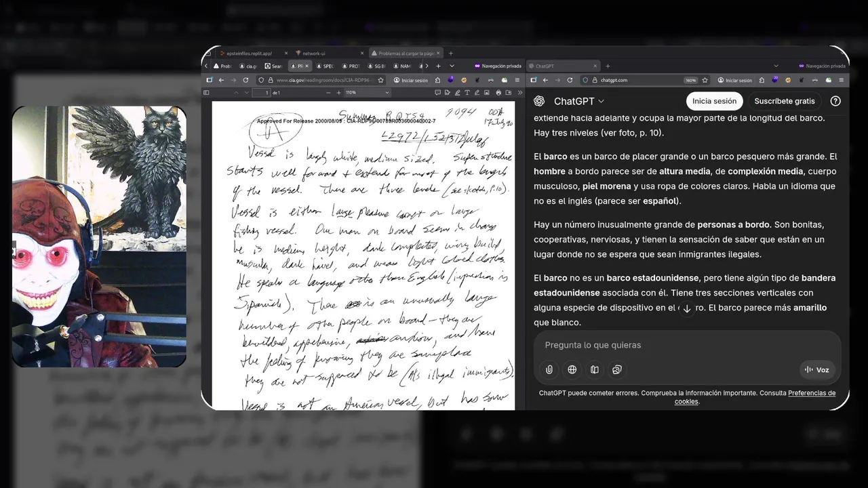Image resolution: width=868 pixels, height=488 pixels.
Task: Open the PROT tab
Action: (351, 66)
